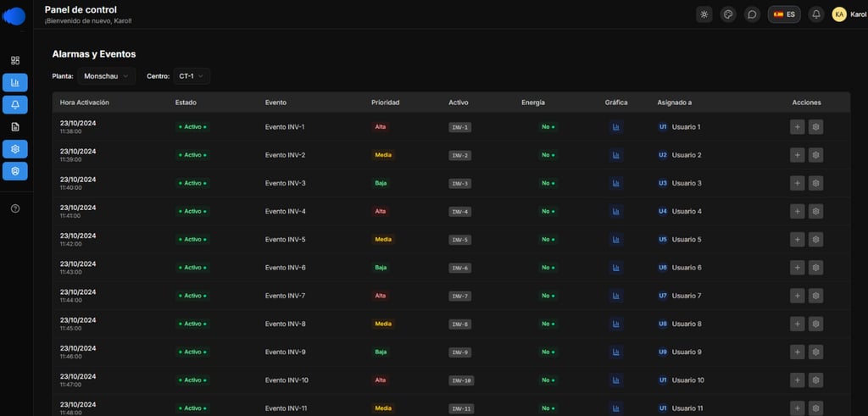This screenshot has height=416, width=868.
Task: Click the U9 avatar badge
Action: (663, 352)
